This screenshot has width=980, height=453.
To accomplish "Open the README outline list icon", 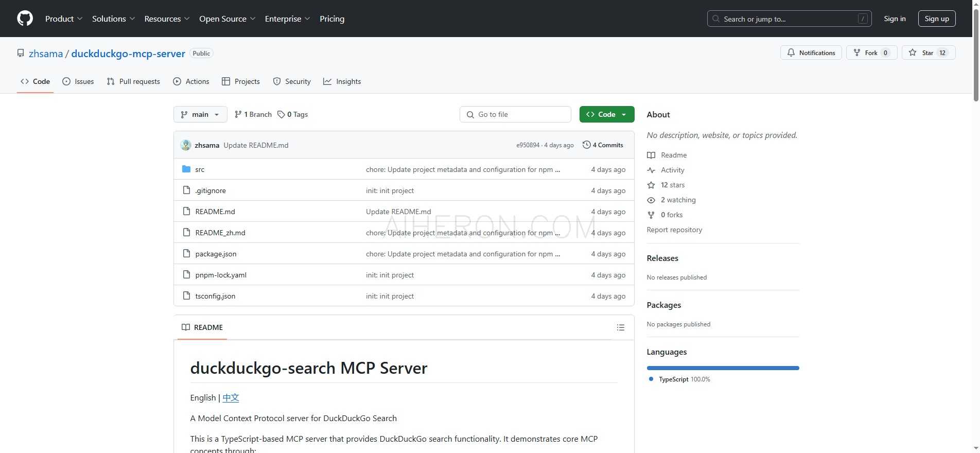I will tap(621, 327).
